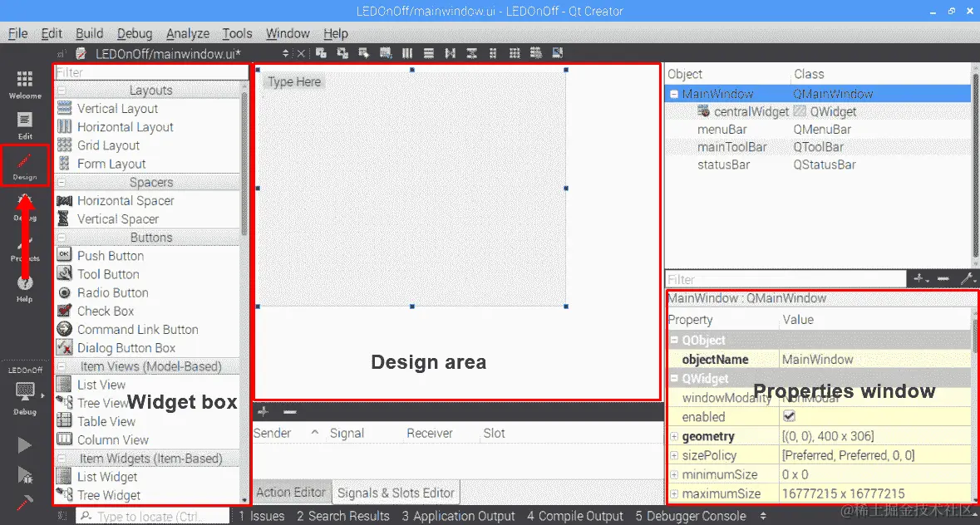Screen dimensions: 980x525
Task: Click the property editor Filter field
Action: [x=785, y=279]
